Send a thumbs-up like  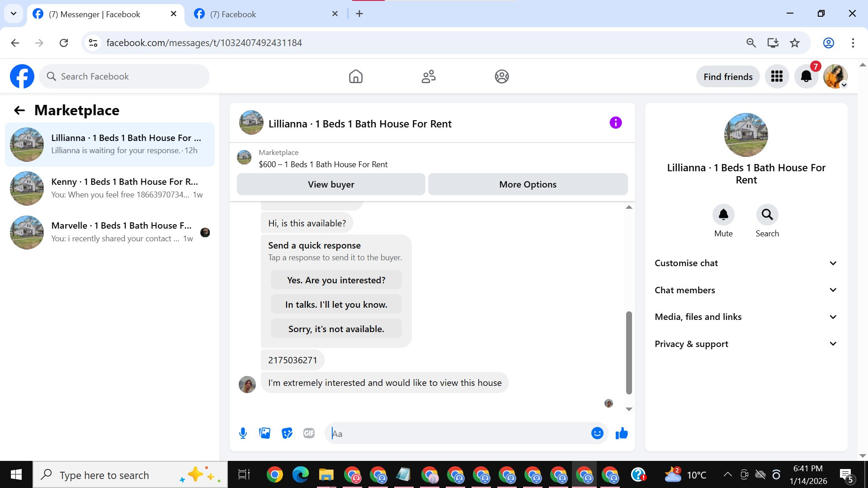pos(622,433)
